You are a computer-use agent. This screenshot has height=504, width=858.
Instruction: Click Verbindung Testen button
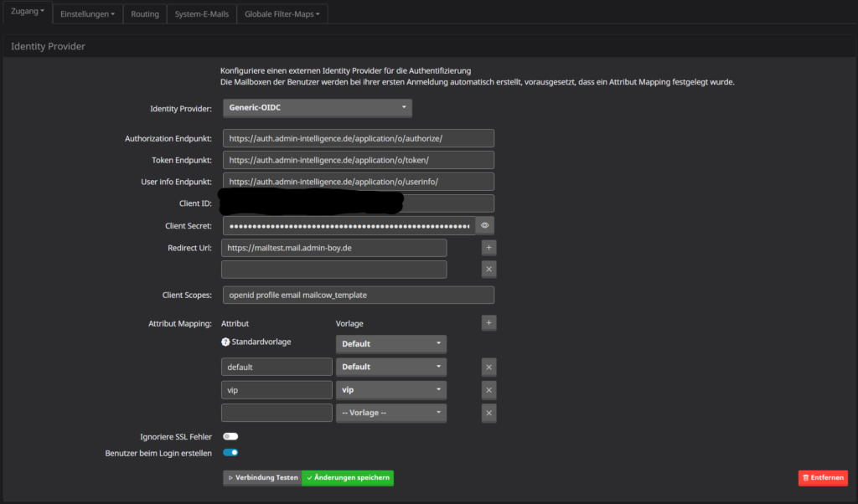pos(262,478)
